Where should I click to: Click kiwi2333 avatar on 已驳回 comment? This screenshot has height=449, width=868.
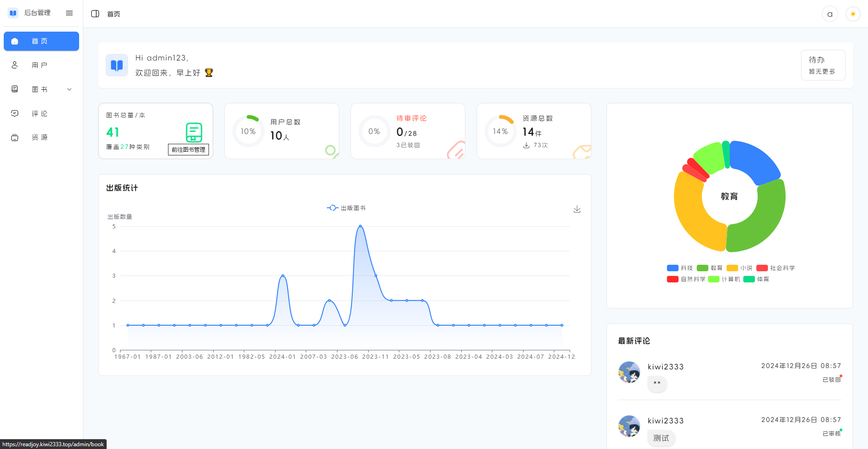629,372
